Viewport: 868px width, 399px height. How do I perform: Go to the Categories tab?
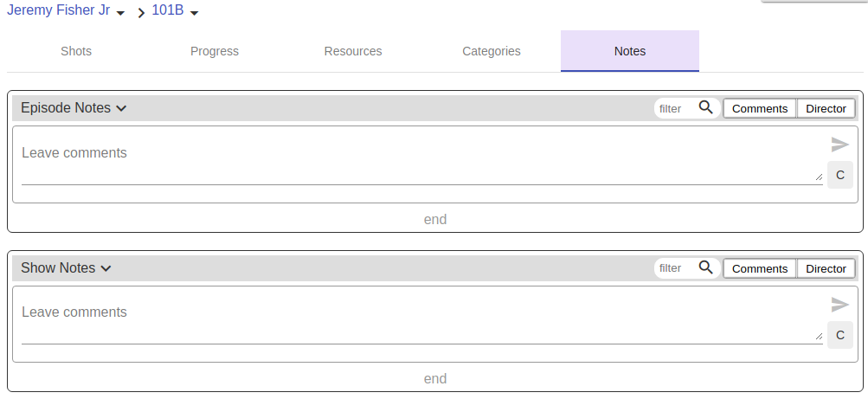click(492, 51)
